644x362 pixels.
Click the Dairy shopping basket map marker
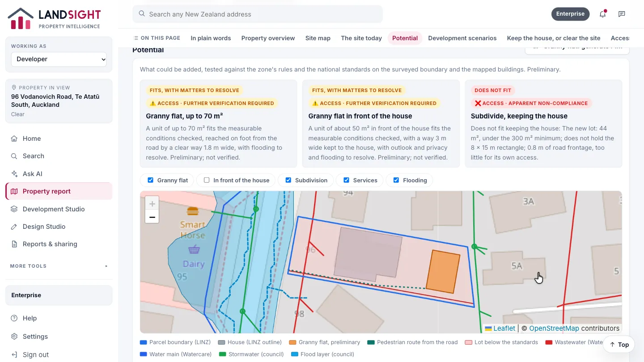click(194, 249)
